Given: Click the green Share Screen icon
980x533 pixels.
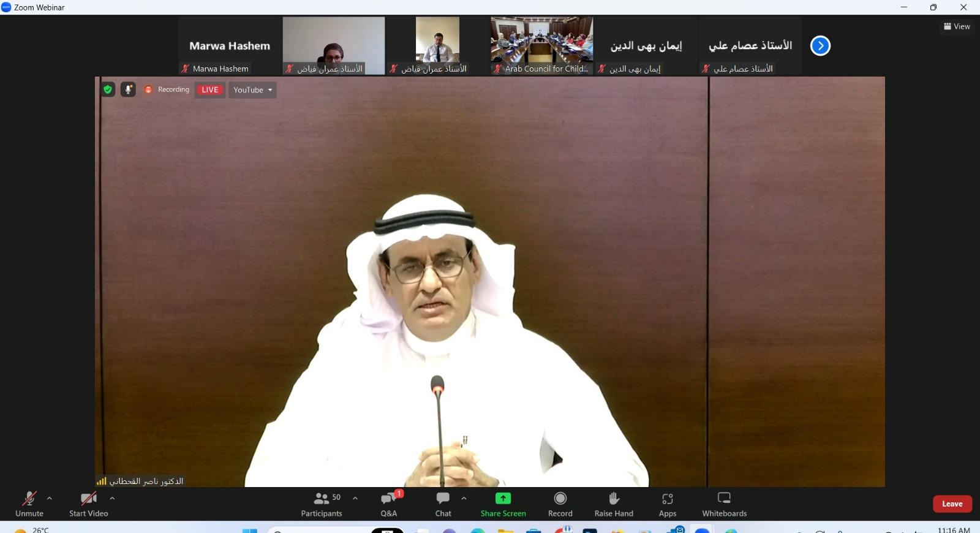Looking at the screenshot, I should (x=503, y=498).
